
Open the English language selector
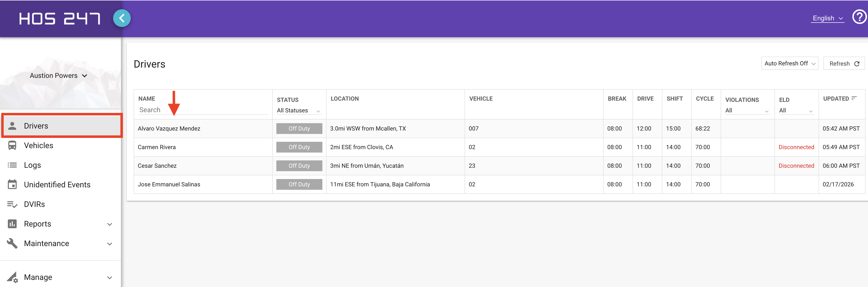coord(828,18)
